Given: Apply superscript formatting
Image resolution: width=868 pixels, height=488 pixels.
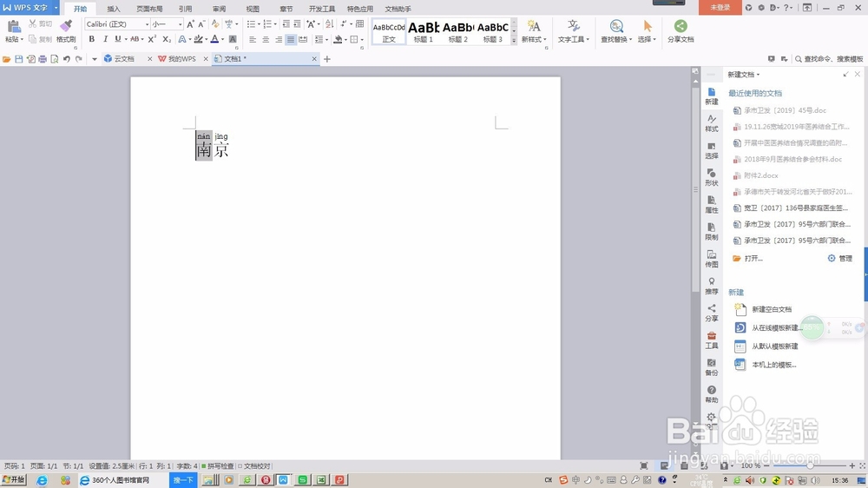Looking at the screenshot, I should pyautogui.click(x=152, y=39).
